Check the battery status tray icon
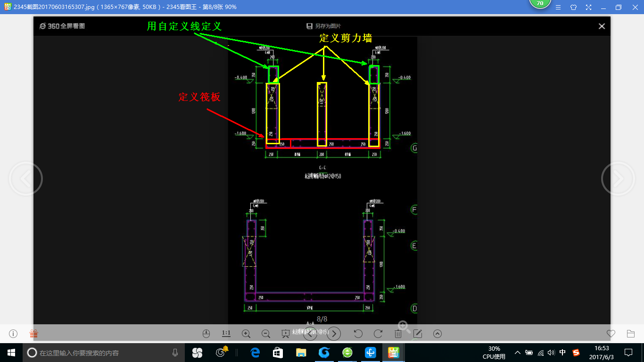Viewport: 644px width, 362px height. point(529,353)
